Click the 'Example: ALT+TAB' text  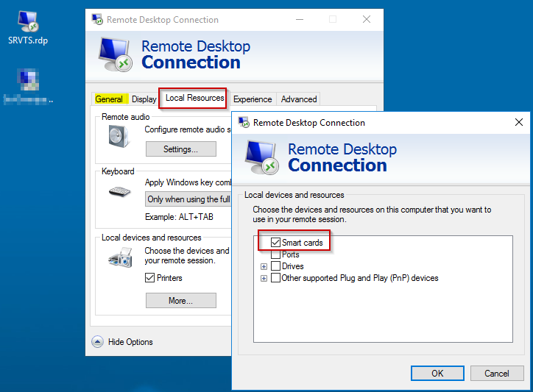pyautogui.click(x=179, y=217)
